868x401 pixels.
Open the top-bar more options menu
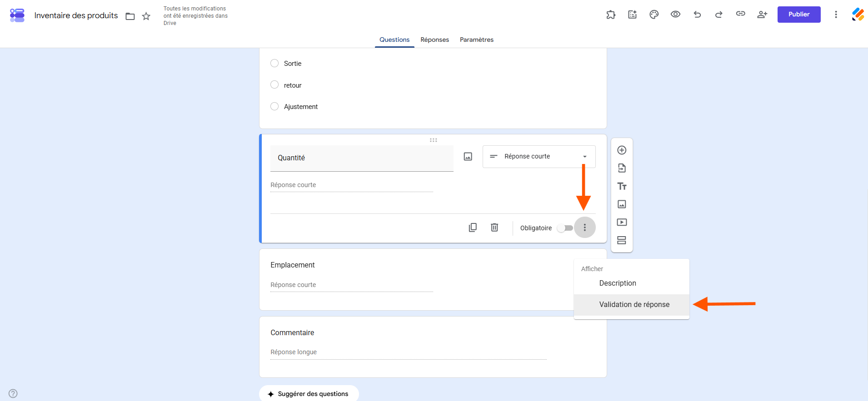[836, 15]
